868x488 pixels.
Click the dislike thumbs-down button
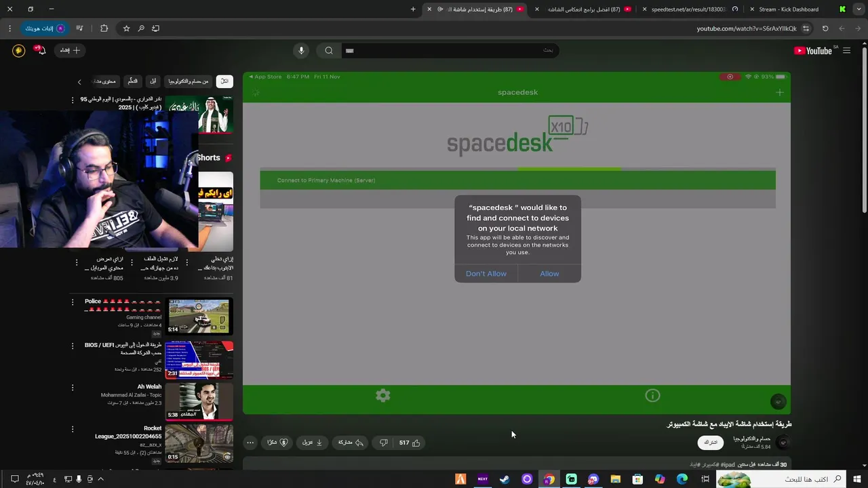(383, 443)
